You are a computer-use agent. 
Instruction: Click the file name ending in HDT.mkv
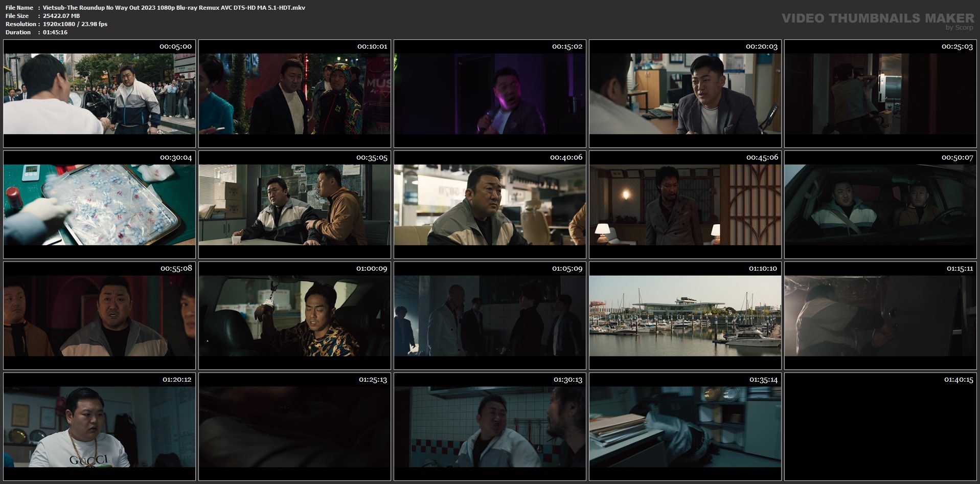coord(174,8)
